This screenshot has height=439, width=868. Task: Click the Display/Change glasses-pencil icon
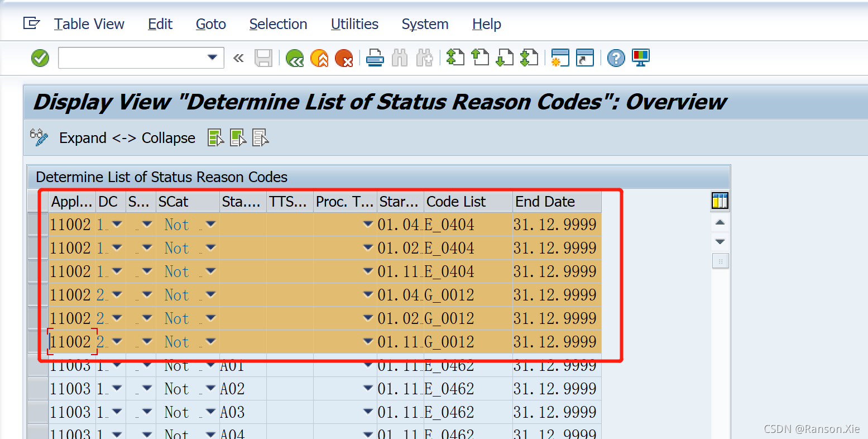tap(38, 137)
